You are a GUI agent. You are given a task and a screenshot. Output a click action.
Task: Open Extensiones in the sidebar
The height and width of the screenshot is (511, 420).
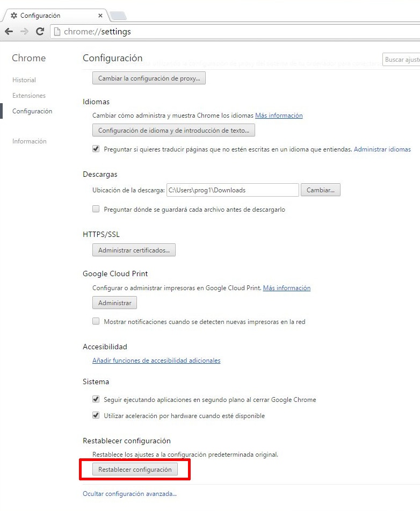tap(29, 96)
